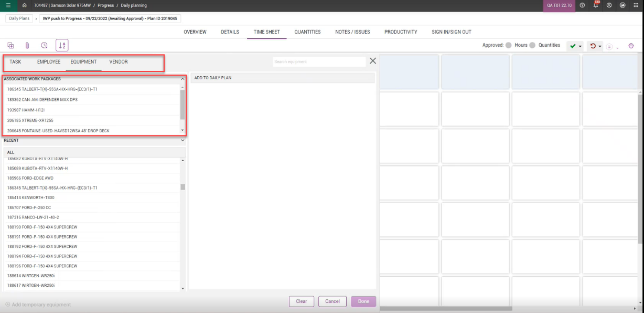Click the green approve checkmark
This screenshot has width=644, height=313.
[x=573, y=46]
